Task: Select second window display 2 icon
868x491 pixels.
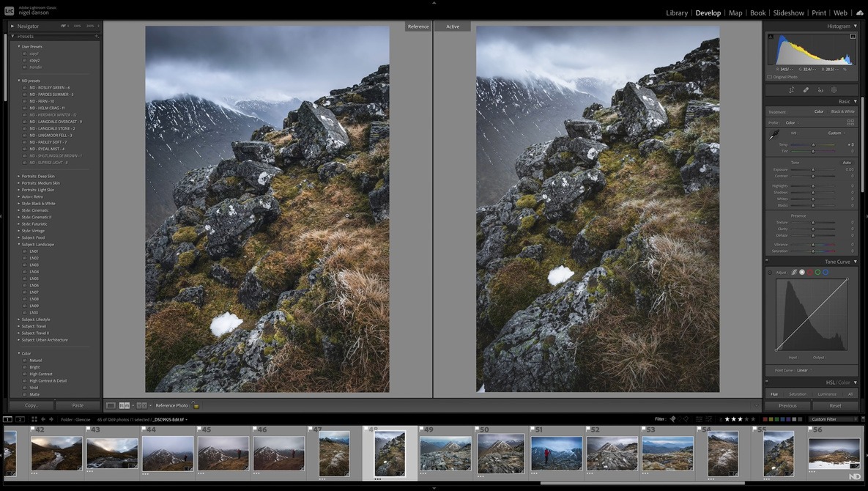Action: pyautogui.click(x=19, y=420)
